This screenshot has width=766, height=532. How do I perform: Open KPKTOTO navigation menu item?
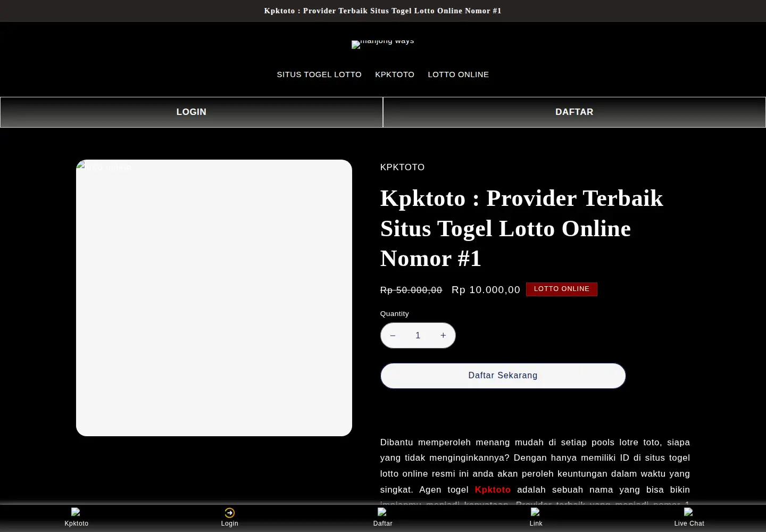tap(395, 74)
